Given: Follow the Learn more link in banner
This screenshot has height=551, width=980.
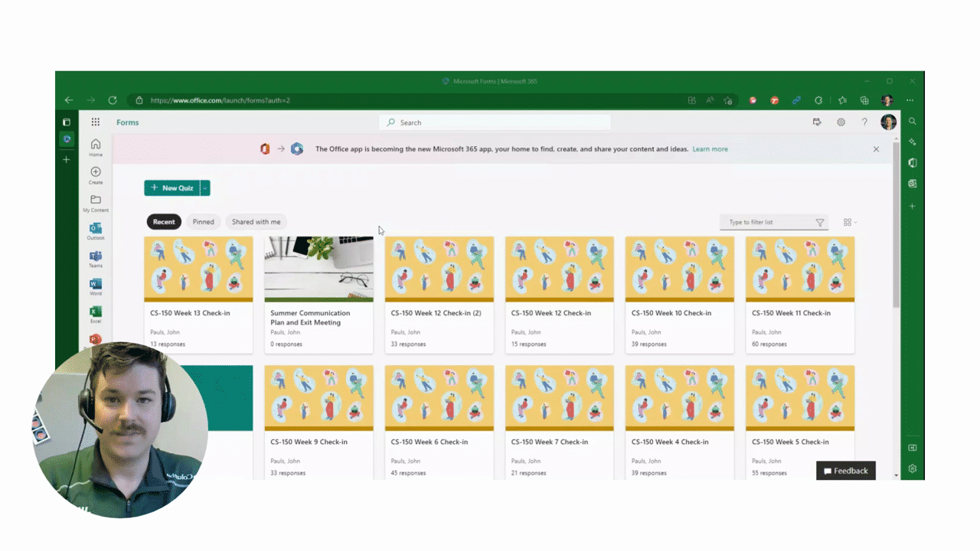Looking at the screenshot, I should tap(710, 149).
